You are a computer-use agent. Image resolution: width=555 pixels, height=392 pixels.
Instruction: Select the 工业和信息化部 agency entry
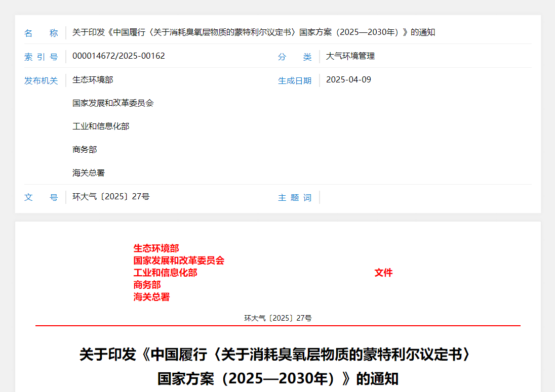pyautogui.click(x=100, y=126)
